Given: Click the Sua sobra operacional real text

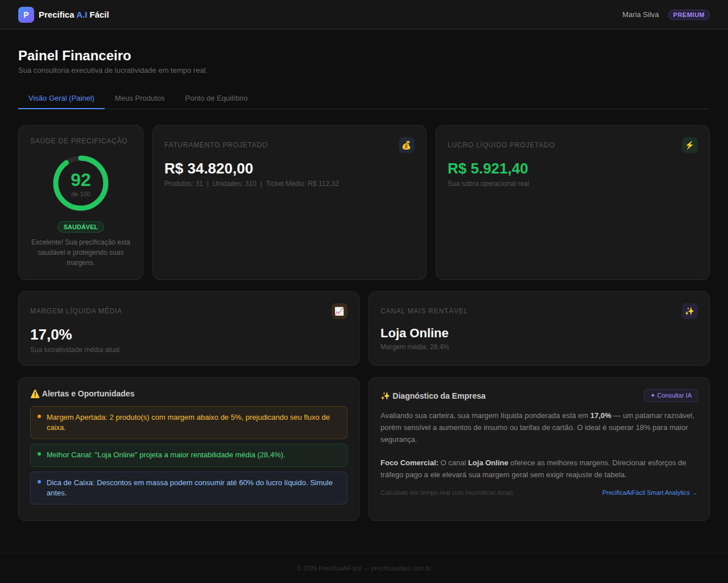Looking at the screenshot, I should tap(488, 184).
